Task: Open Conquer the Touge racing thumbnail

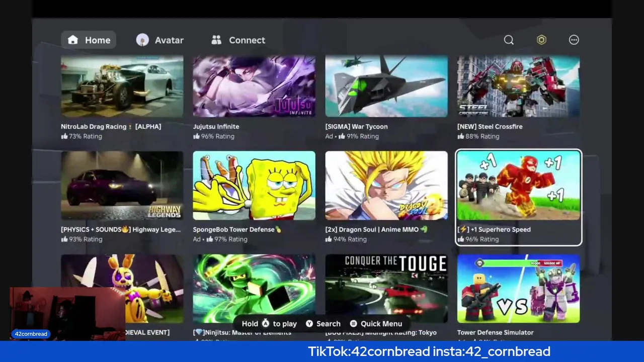Action: pos(386,289)
